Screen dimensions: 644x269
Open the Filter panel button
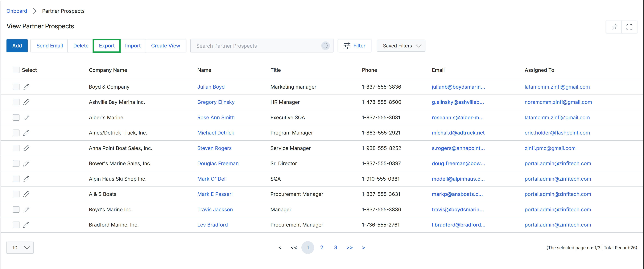tap(354, 46)
